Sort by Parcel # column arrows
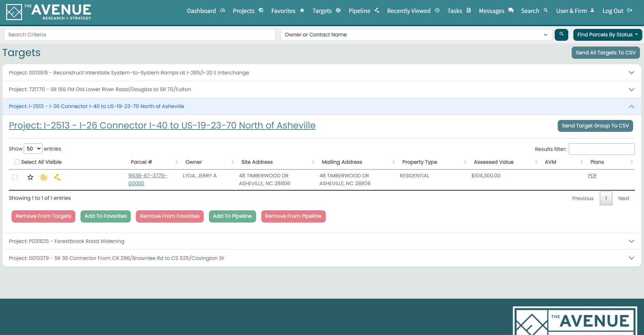644x335 pixels. pos(177,162)
